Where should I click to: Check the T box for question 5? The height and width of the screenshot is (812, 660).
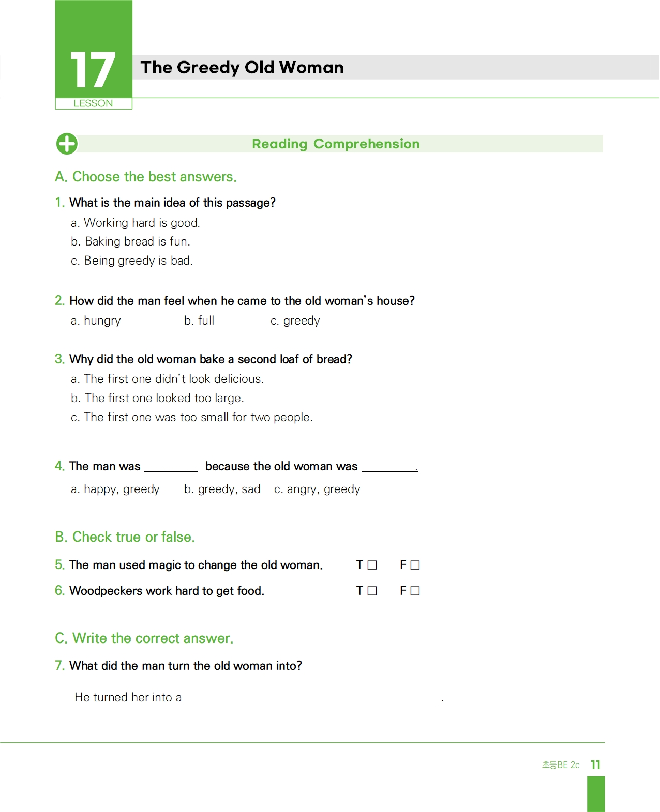pyautogui.click(x=372, y=565)
